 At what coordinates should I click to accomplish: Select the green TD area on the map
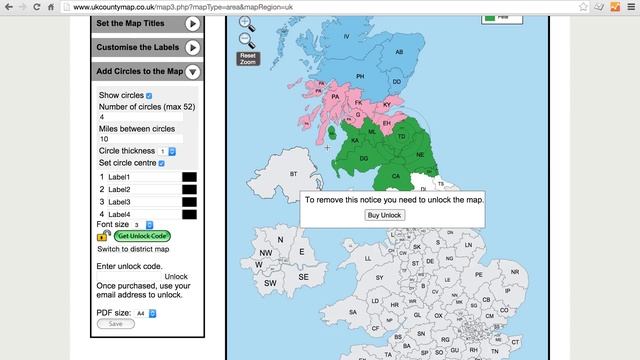(401, 136)
